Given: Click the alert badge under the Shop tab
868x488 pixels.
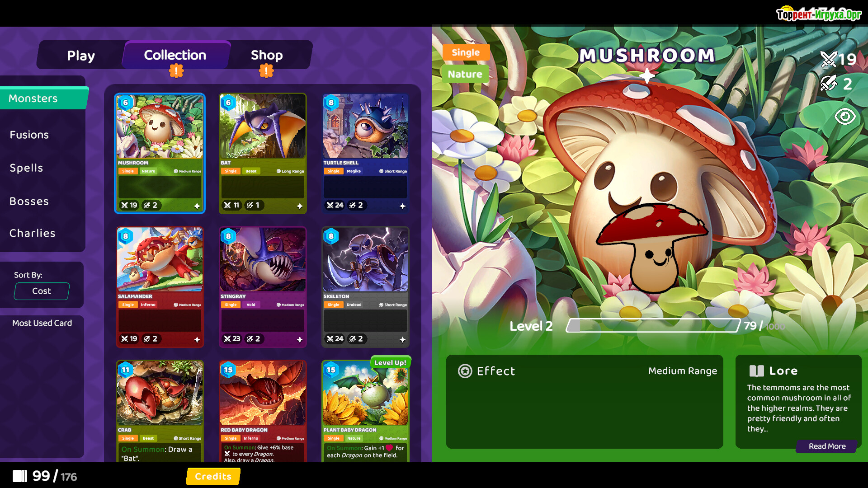Looking at the screenshot, I should (266, 71).
